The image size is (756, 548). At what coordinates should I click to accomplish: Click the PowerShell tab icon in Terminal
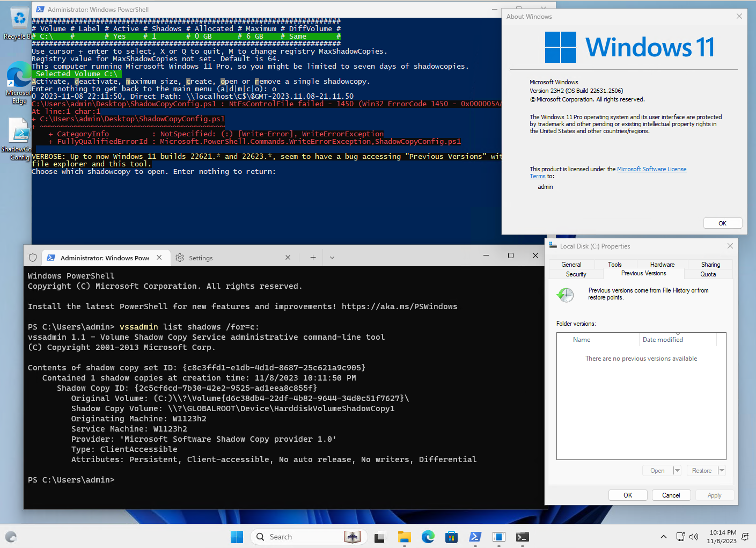pyautogui.click(x=51, y=258)
